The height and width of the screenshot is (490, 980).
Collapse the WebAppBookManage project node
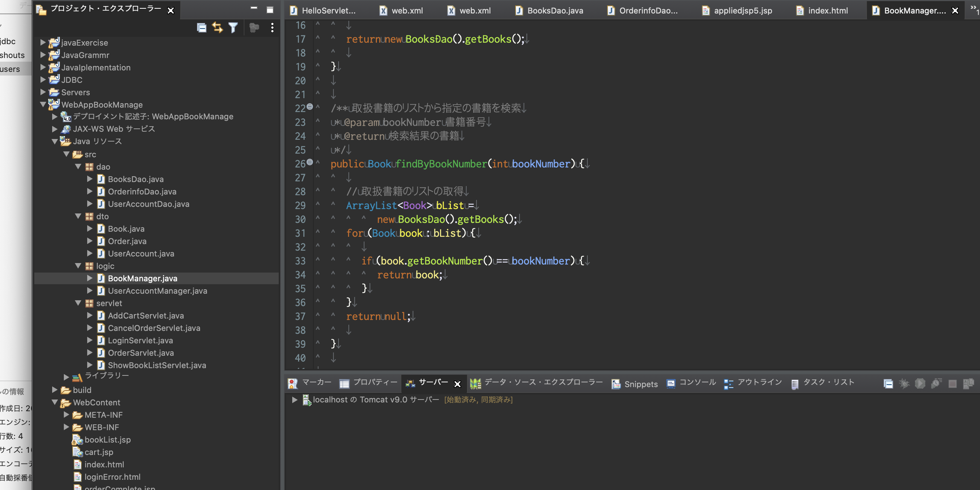[x=43, y=104]
